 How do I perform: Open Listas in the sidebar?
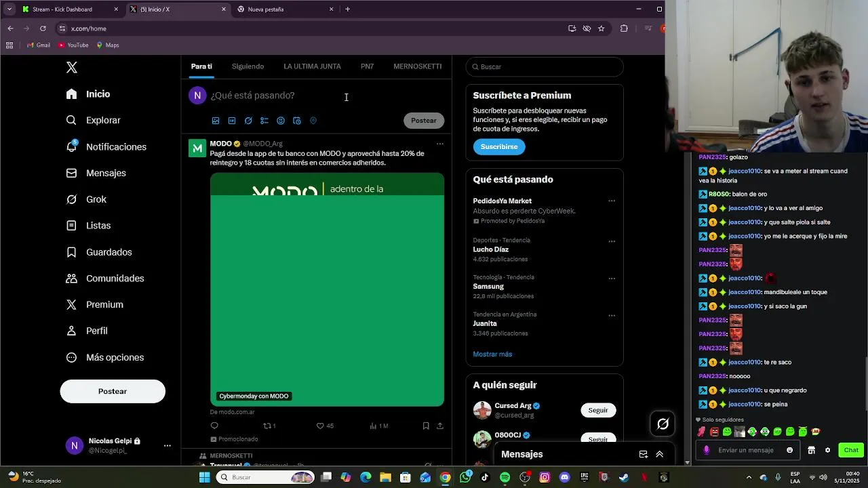point(88,226)
